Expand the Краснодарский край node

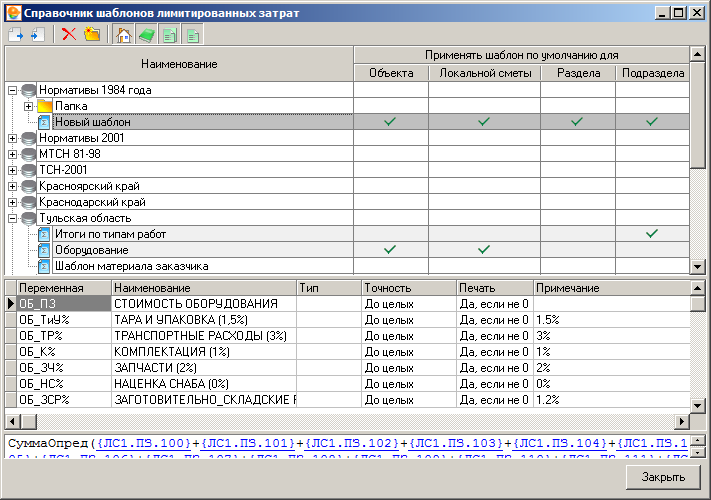coord(12,203)
